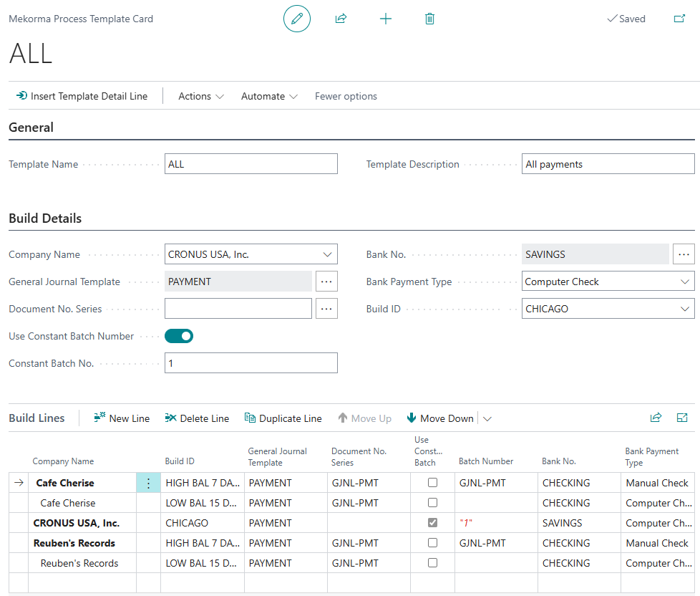Open Document No. Series lookup button
The width and height of the screenshot is (700, 596).
click(326, 309)
